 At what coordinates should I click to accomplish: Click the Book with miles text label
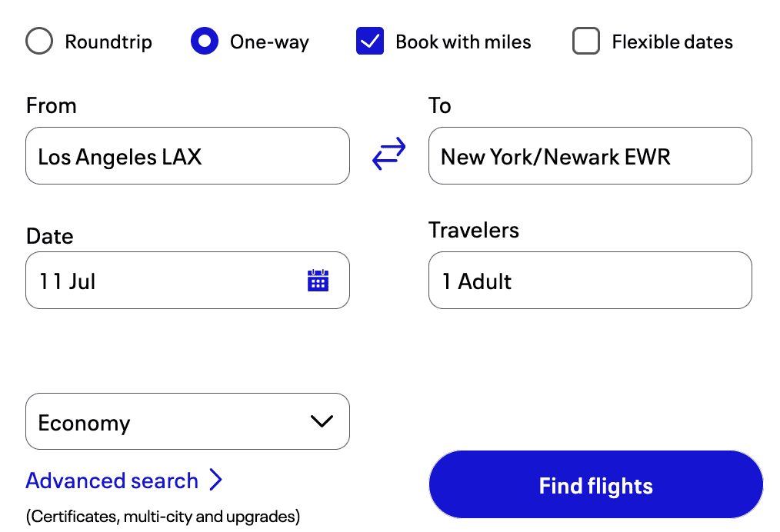[463, 42]
